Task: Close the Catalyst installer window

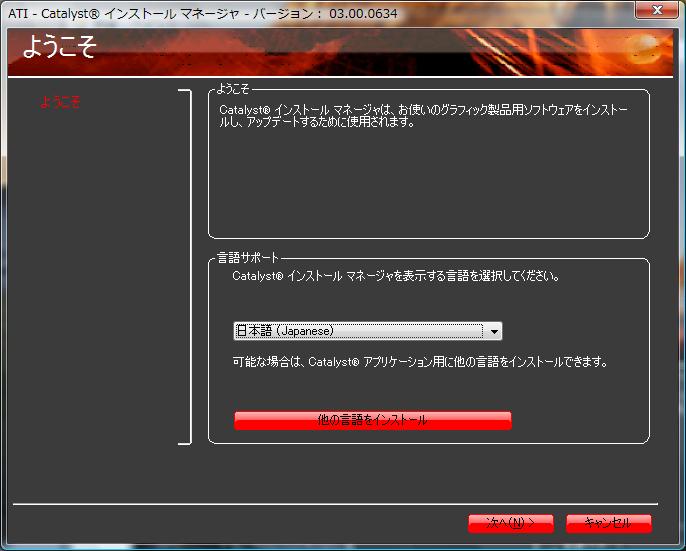Action: click(x=657, y=10)
